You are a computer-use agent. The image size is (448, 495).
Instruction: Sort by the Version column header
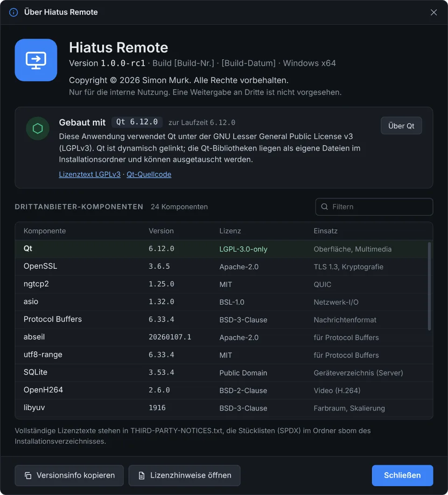click(161, 231)
